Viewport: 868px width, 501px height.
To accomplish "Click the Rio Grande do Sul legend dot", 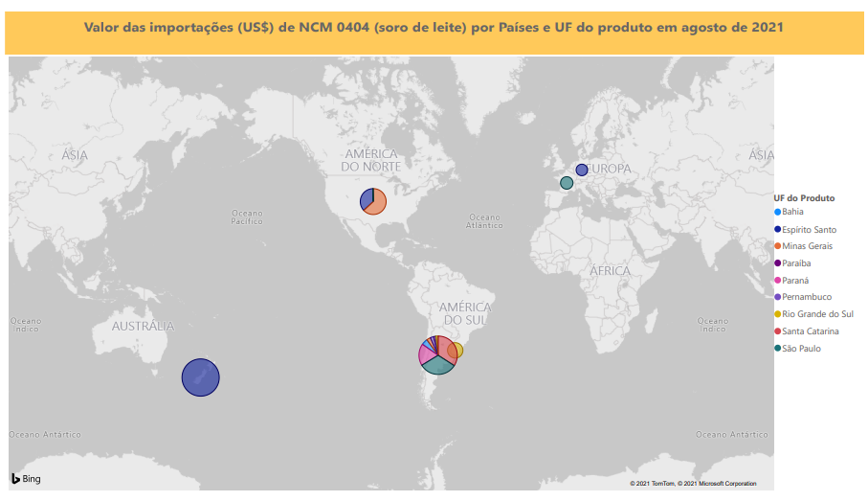I will coord(778,314).
